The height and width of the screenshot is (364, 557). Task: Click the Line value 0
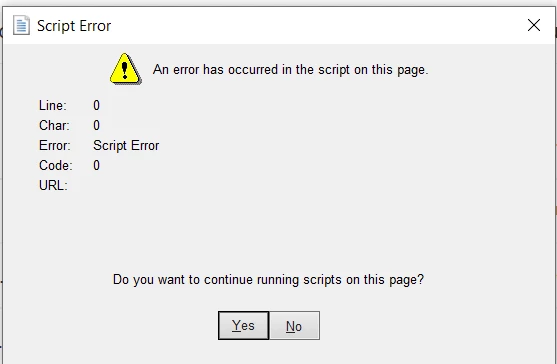pyautogui.click(x=96, y=105)
